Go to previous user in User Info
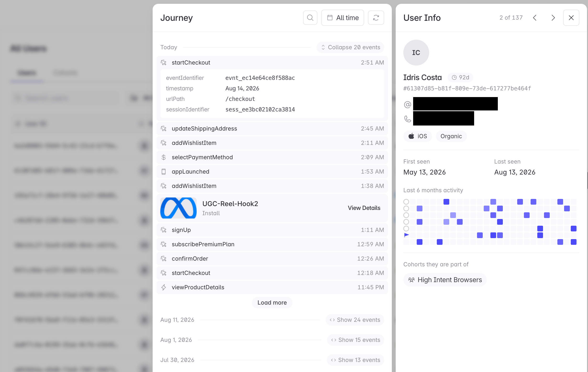Screen dimensions: 588x372 click(535, 18)
